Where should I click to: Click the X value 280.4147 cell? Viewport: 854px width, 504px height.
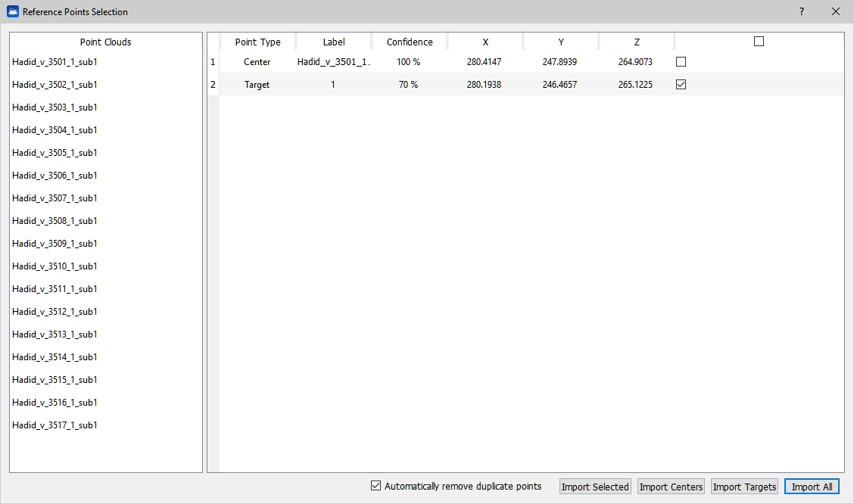[x=485, y=62]
